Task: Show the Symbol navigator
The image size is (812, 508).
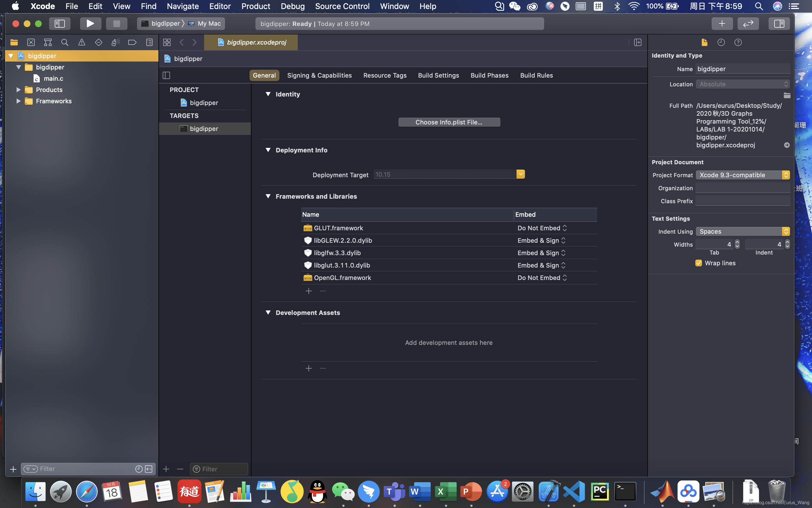Action: [x=48, y=42]
